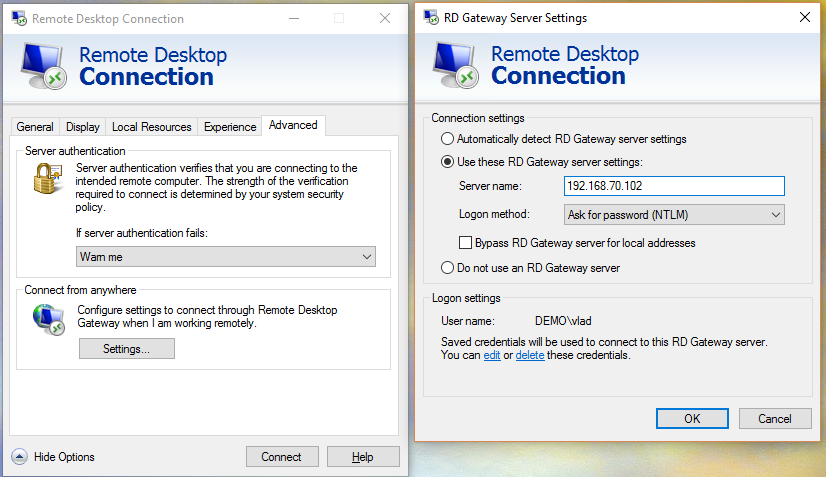Image resolution: width=826 pixels, height=477 pixels.
Task: Click the computer logo in Remote Desktop Connection banner
Action: (44, 66)
